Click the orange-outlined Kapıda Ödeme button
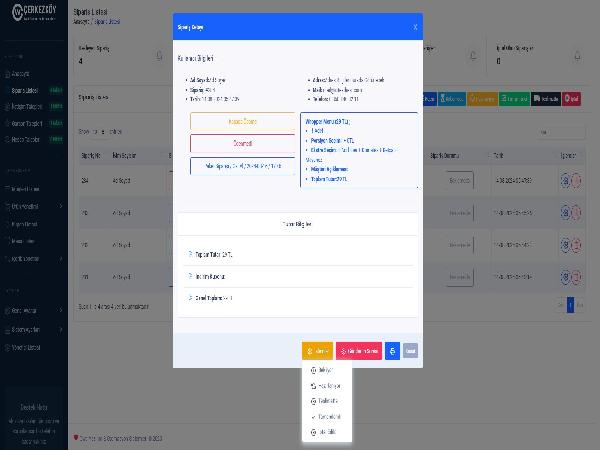The width and height of the screenshot is (600, 450). point(242,121)
